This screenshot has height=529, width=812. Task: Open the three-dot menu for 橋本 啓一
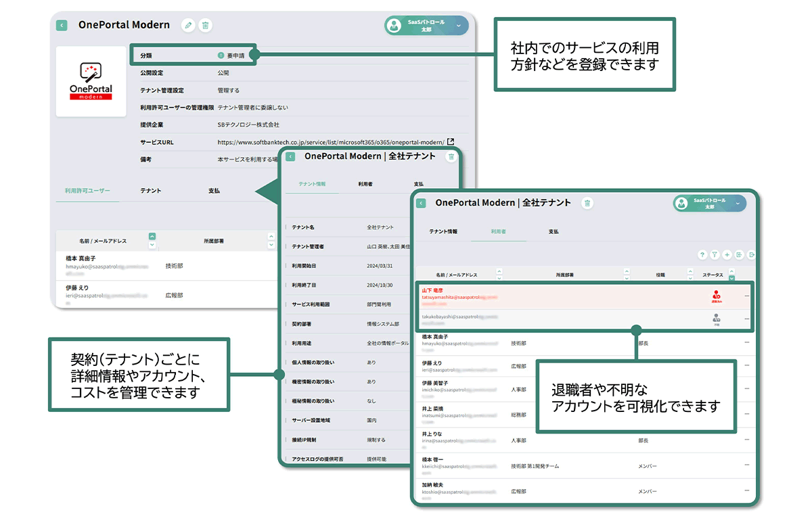pos(747,465)
